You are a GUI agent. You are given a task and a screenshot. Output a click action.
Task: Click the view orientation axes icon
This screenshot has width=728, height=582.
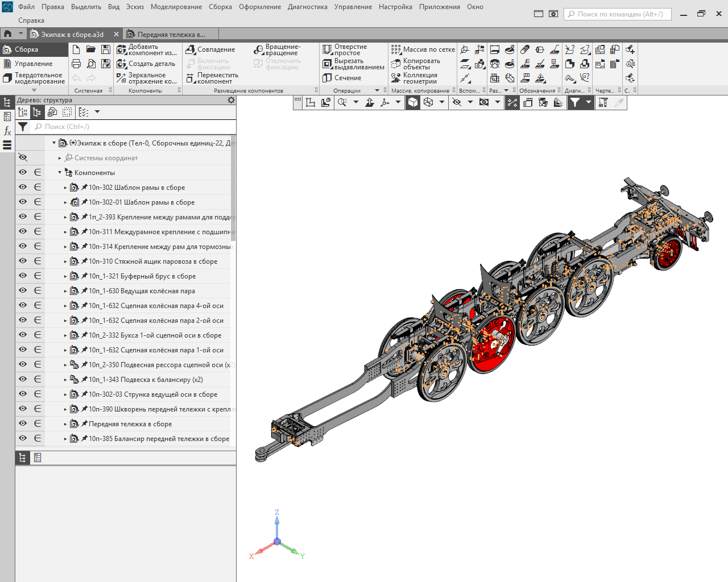pyautogui.click(x=385, y=102)
